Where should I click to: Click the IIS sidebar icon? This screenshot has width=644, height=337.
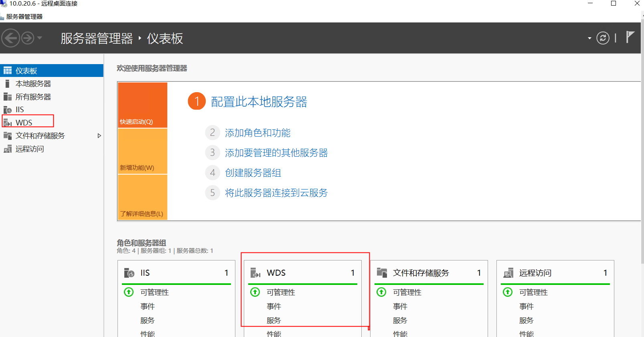point(8,110)
